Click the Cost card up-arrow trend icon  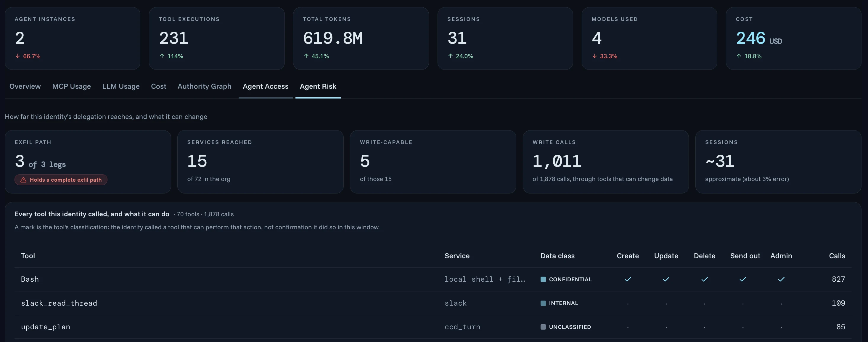[739, 56]
